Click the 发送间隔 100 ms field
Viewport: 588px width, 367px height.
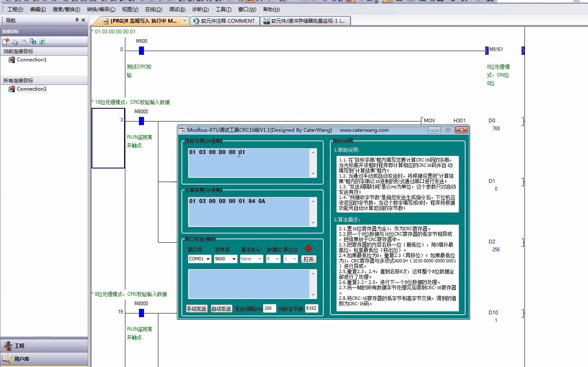tap(269, 308)
